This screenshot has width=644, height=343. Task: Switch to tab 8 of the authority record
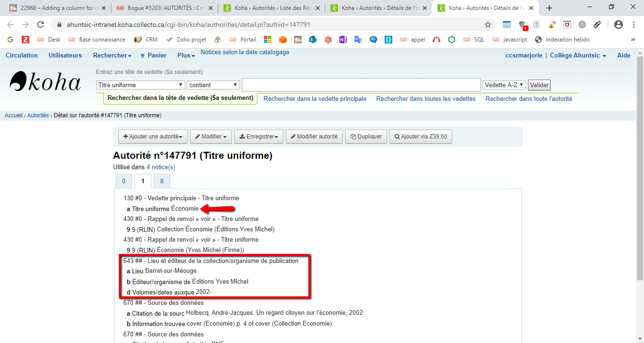(x=162, y=181)
